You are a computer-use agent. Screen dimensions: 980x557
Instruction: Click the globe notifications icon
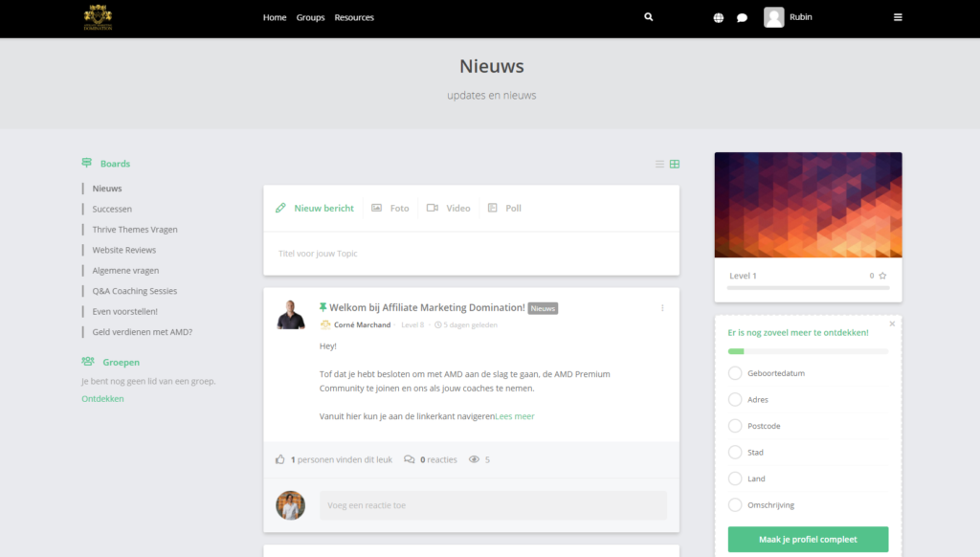click(719, 17)
